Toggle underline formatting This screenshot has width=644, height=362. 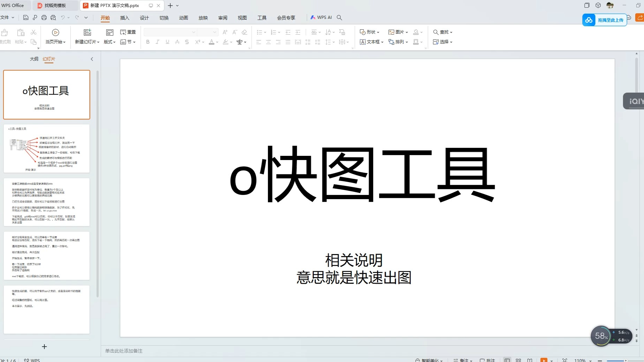point(167,42)
